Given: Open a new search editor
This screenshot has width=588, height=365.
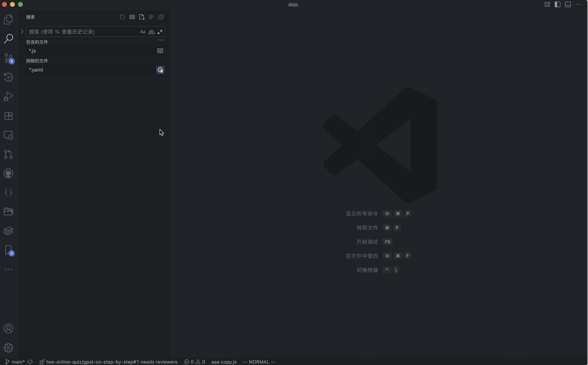Looking at the screenshot, I should [x=142, y=17].
